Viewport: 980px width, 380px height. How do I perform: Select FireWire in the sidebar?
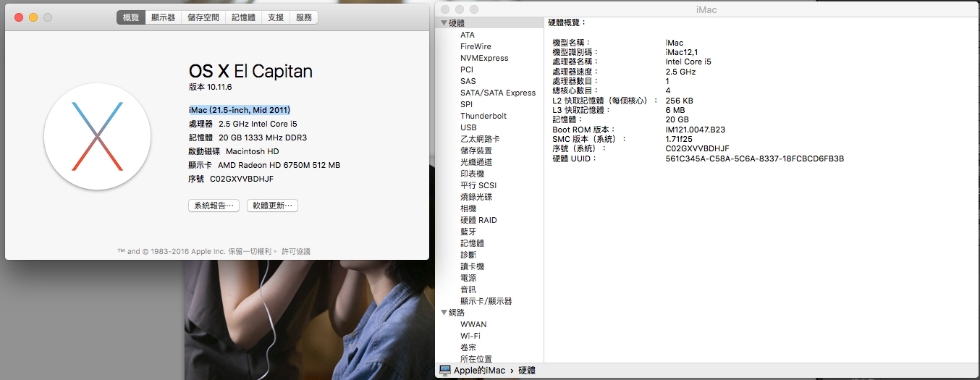pos(476,46)
